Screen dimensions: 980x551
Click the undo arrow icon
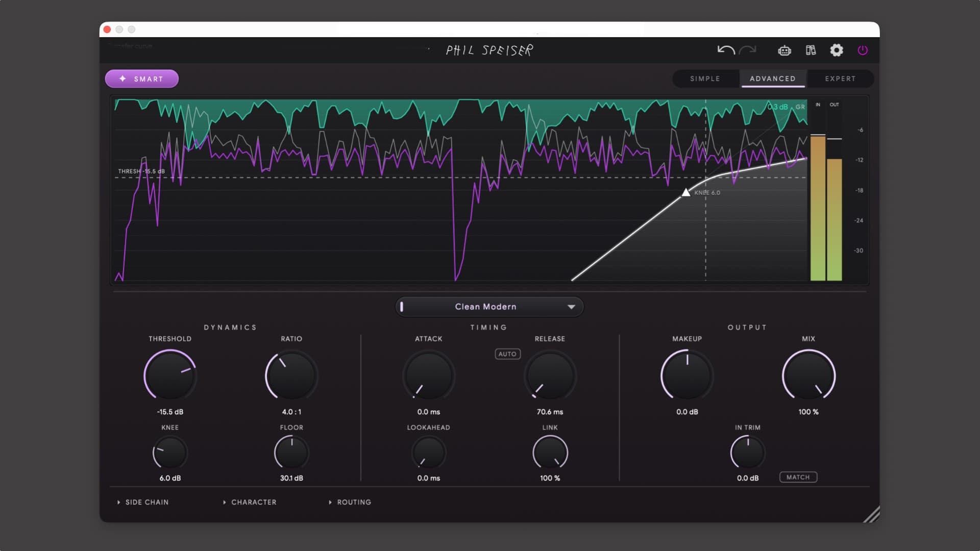(726, 50)
